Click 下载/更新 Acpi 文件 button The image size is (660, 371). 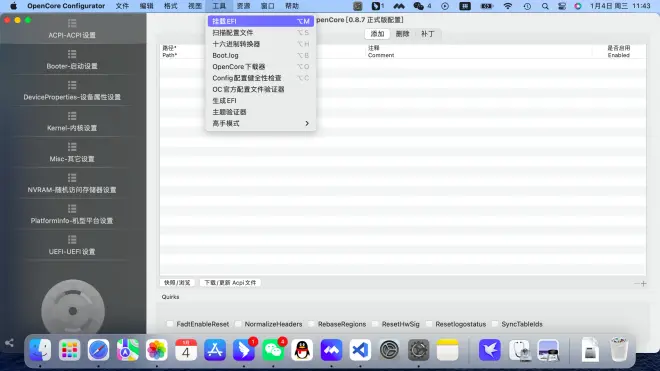pyautogui.click(x=230, y=283)
